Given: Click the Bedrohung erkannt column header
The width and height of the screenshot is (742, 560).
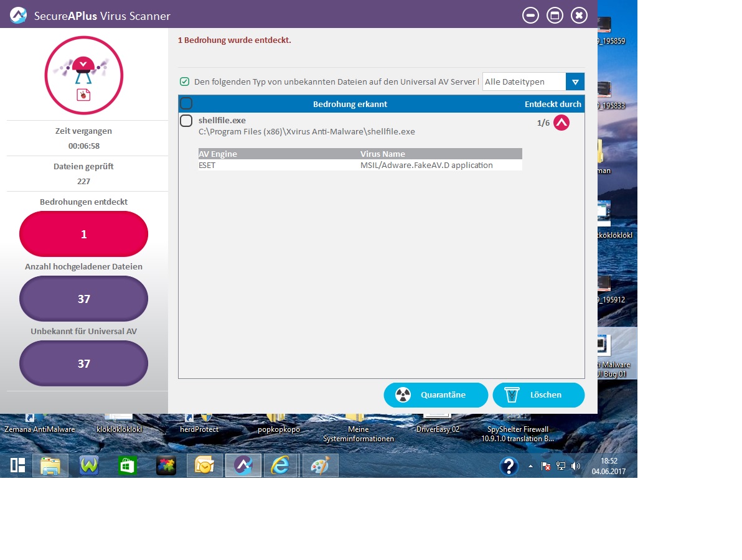Looking at the screenshot, I should coord(350,104).
